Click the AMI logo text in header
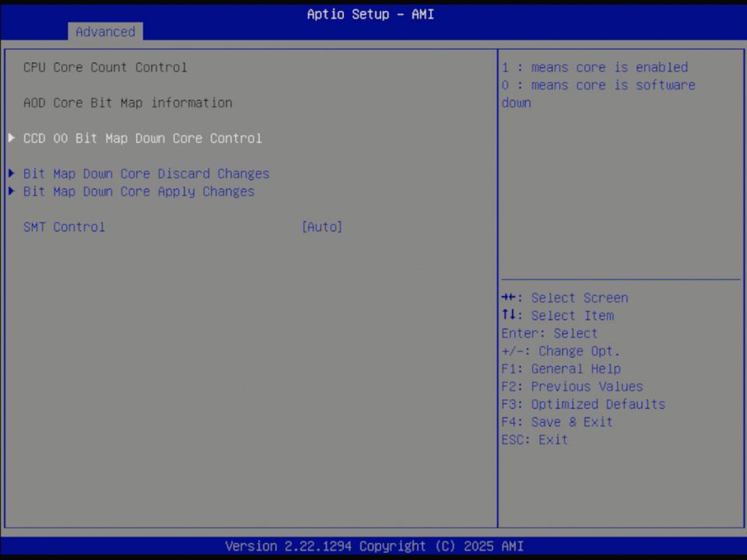Screen dimensions: 747x560 (423, 14)
